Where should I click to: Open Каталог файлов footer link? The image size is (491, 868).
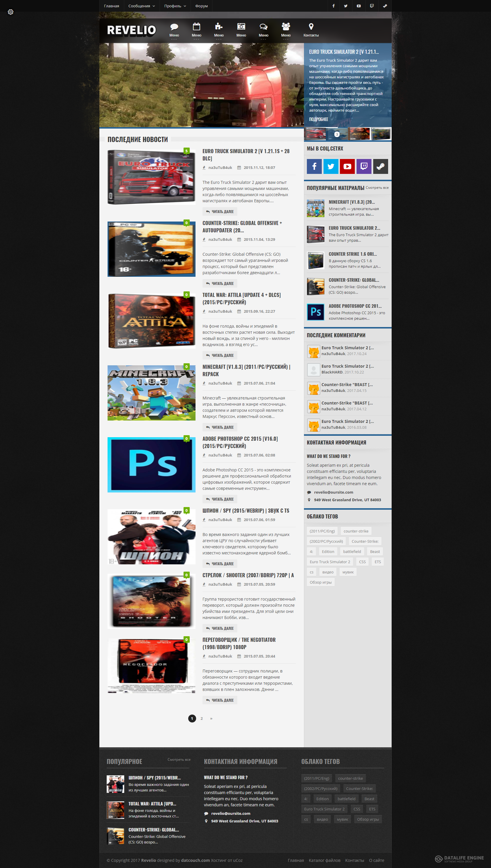[324, 860]
